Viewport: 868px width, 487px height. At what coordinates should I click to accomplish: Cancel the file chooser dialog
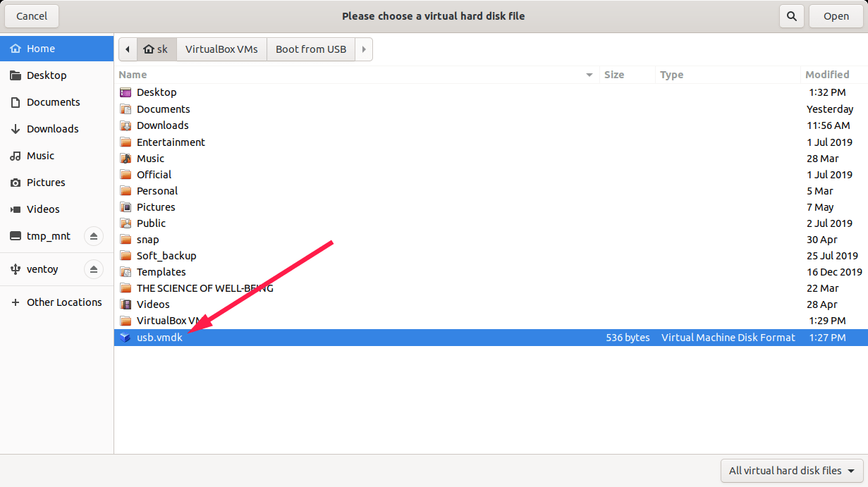[x=32, y=16]
